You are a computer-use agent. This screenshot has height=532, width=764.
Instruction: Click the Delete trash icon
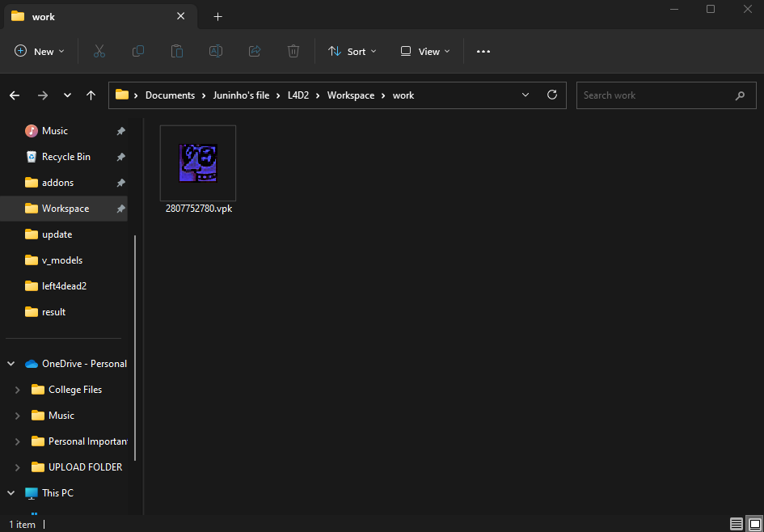(293, 51)
